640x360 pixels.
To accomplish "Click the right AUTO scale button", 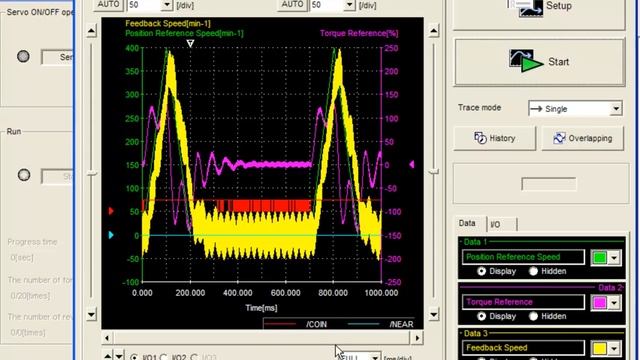I will [x=292, y=5].
